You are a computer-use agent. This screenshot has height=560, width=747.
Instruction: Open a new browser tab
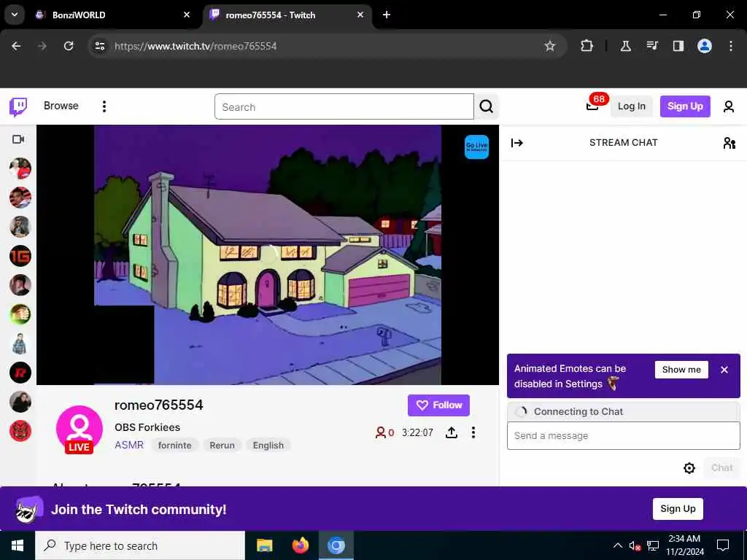coord(387,15)
